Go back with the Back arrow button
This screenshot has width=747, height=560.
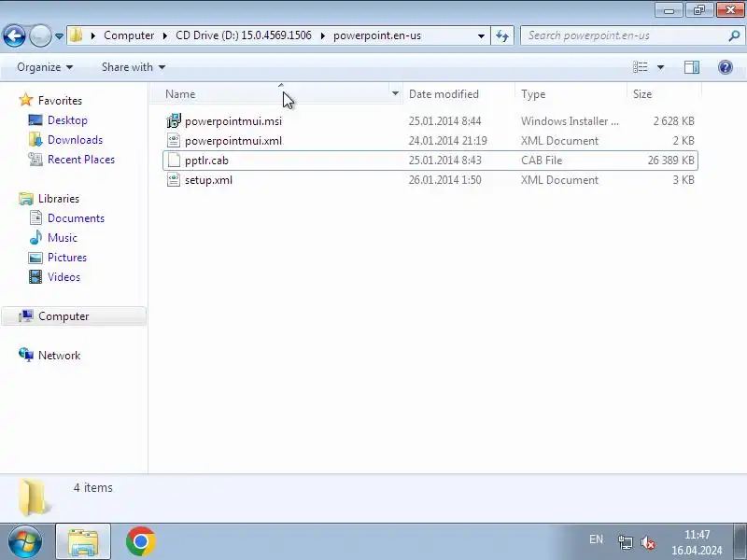coord(14,35)
